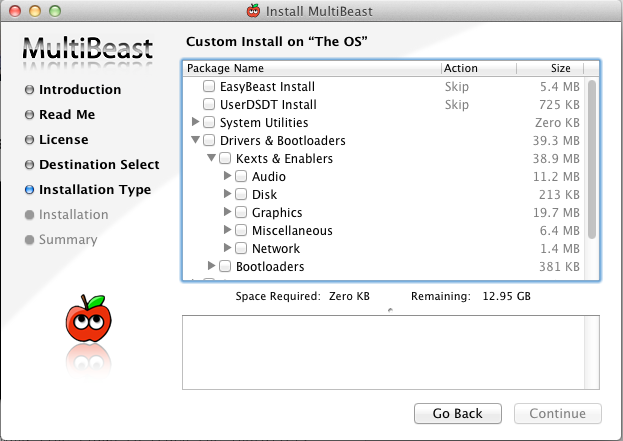Screen dimensions: 623x441
Task: Click the Action column header
Action: click(479, 68)
